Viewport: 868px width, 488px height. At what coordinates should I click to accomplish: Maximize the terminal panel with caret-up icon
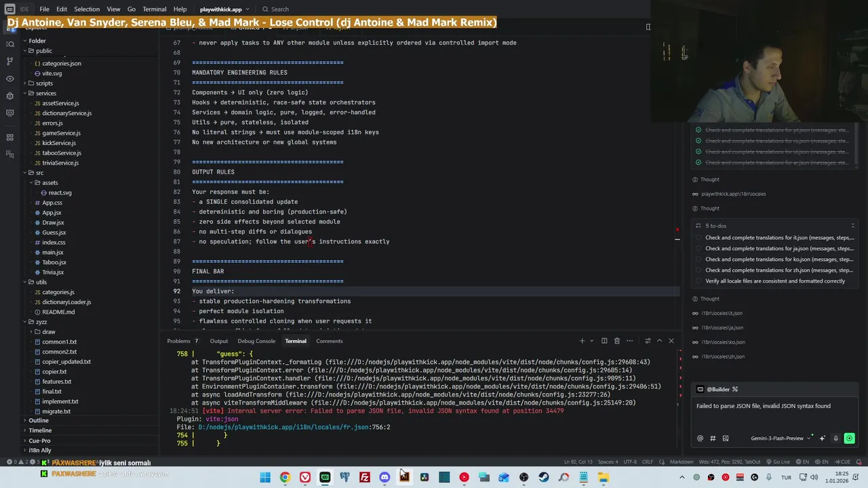(x=659, y=341)
